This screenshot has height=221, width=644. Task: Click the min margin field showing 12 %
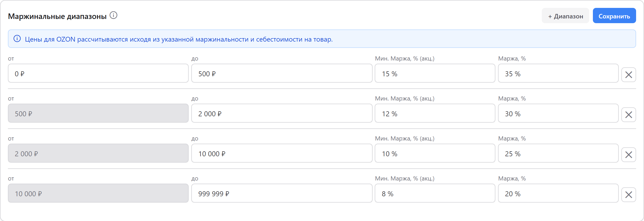point(435,113)
